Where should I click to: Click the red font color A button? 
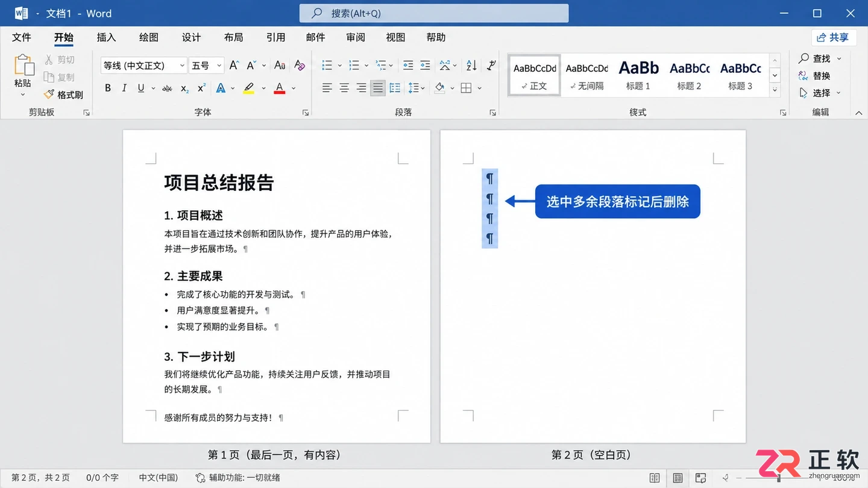279,89
